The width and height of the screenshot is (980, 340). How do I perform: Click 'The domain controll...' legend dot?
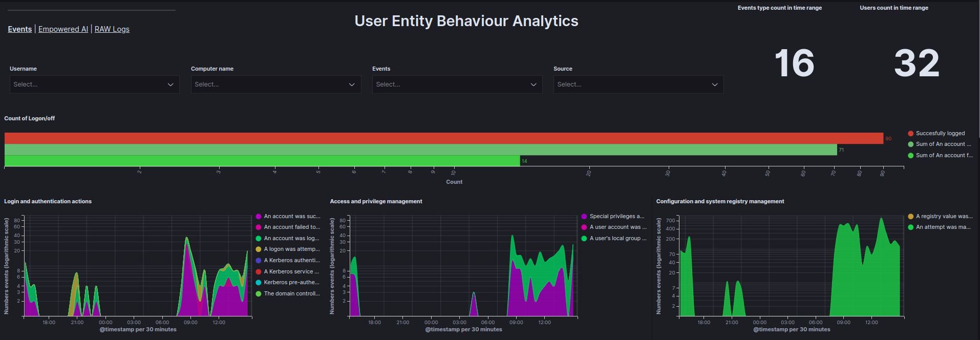pos(259,294)
